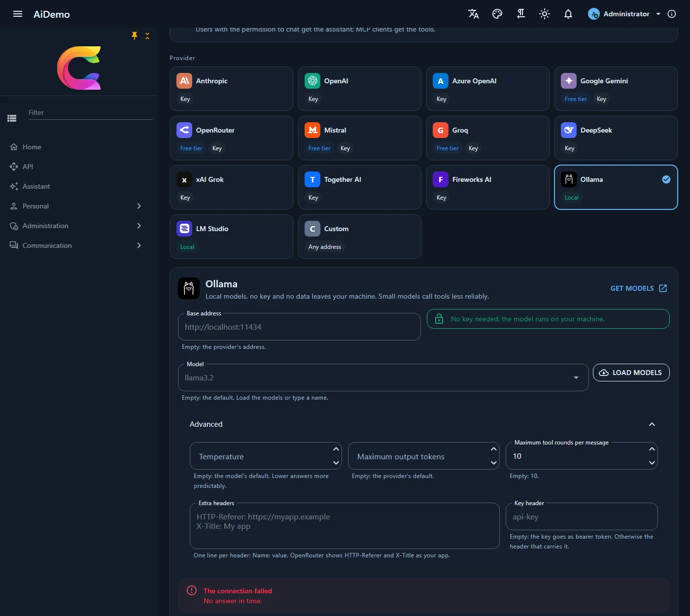
Task: Collapse the Advanced section chevron
Action: 652,424
